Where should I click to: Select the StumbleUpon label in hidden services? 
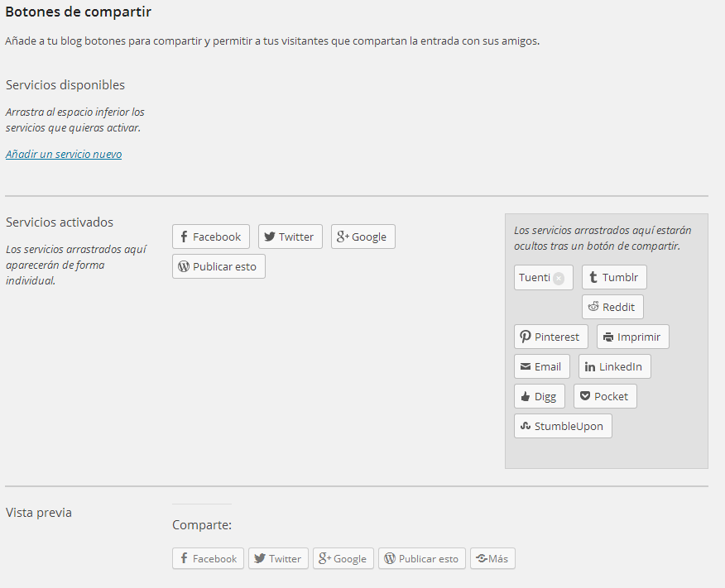pos(569,427)
